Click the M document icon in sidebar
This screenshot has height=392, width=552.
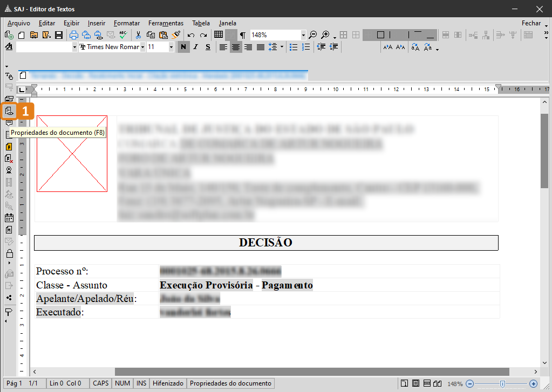pos(9,230)
